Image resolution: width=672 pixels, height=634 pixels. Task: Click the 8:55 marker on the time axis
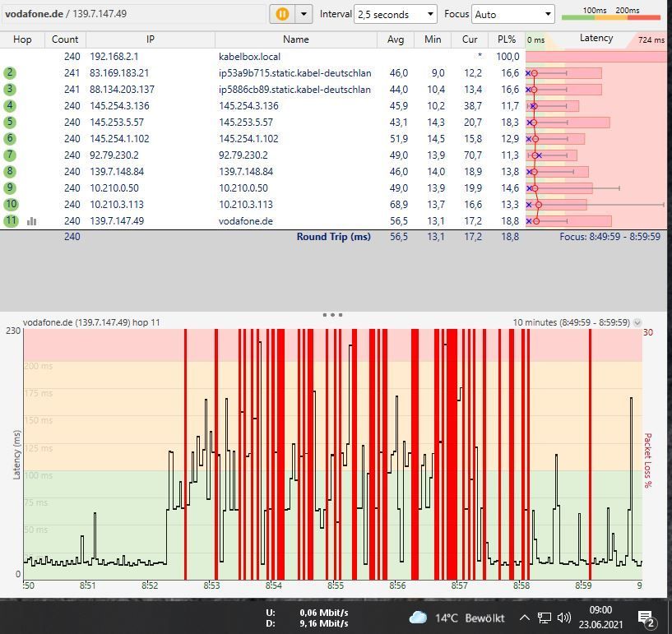click(335, 585)
